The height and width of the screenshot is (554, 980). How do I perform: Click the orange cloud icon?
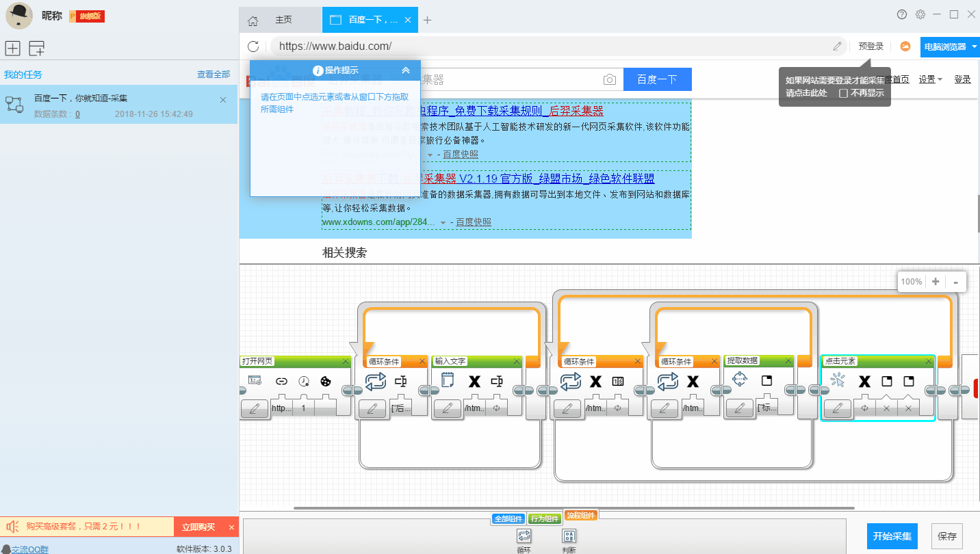tap(905, 47)
